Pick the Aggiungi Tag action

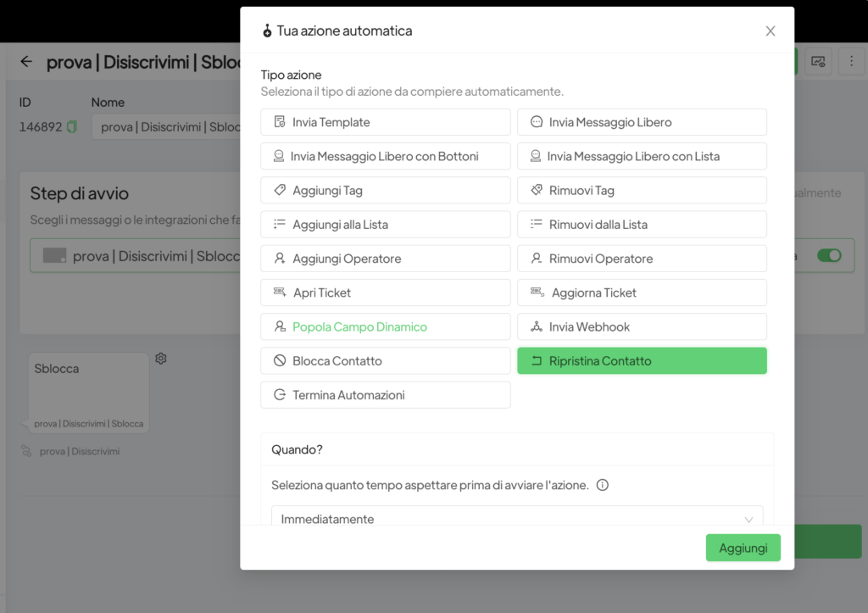point(386,191)
